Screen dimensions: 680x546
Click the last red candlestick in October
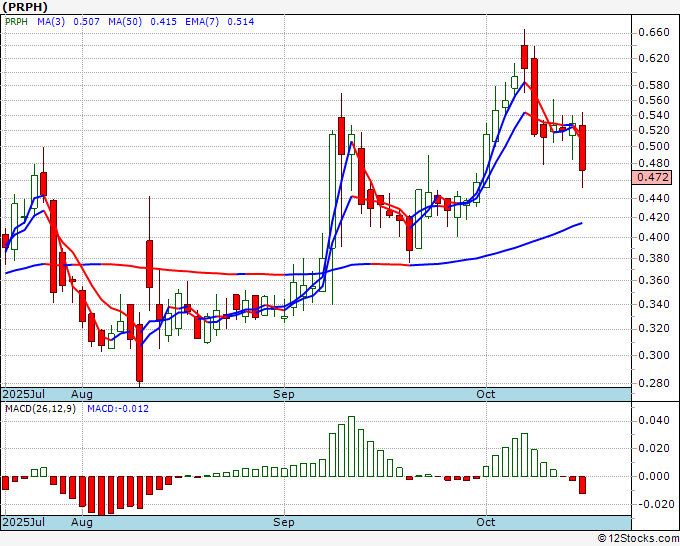point(582,148)
